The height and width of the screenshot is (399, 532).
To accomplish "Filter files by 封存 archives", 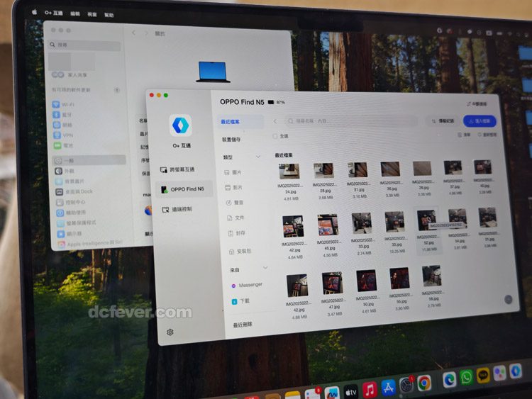I will coord(236,233).
